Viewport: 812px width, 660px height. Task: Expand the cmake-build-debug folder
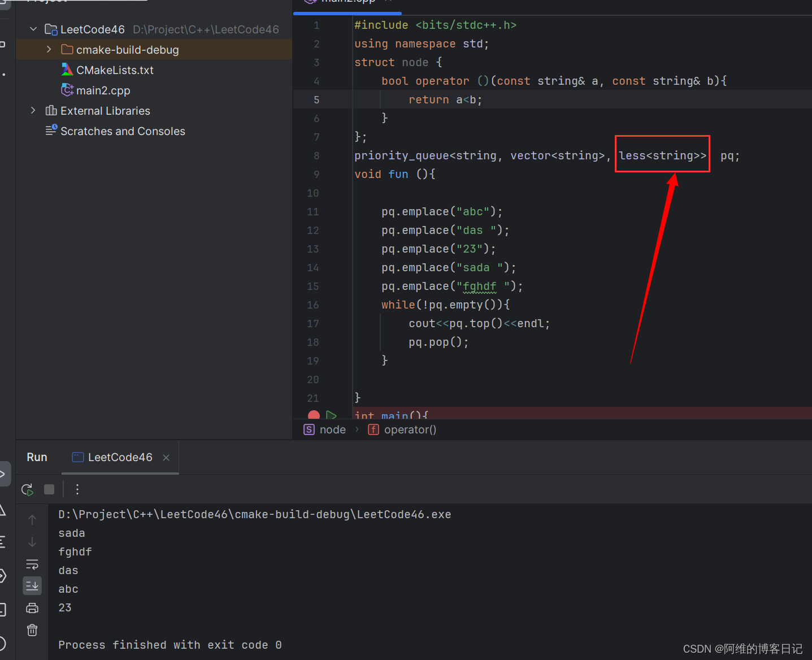pos(49,50)
